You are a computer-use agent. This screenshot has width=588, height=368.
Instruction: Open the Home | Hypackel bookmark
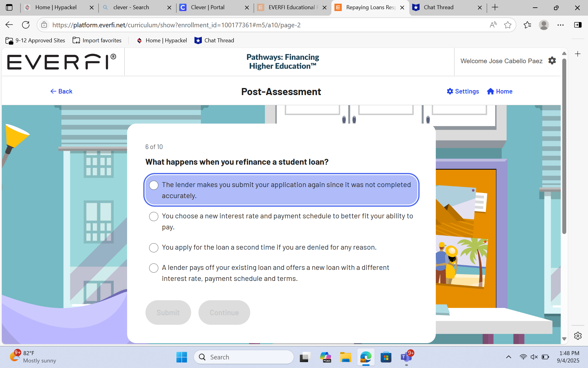click(x=161, y=40)
